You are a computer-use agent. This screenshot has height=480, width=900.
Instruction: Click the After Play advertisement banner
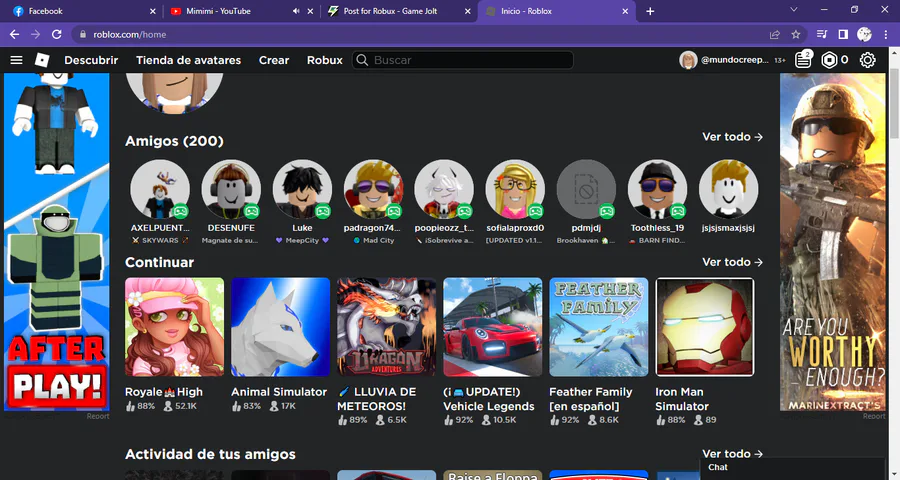pos(56,242)
